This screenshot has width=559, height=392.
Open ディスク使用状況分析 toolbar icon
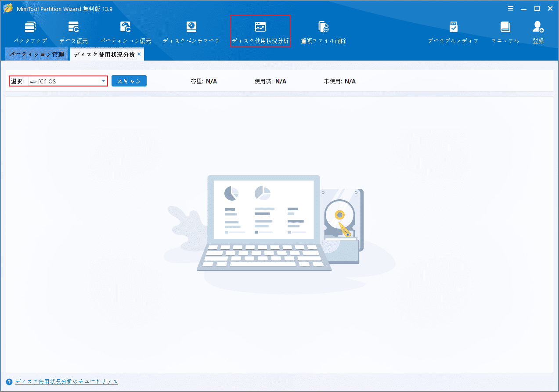click(260, 28)
